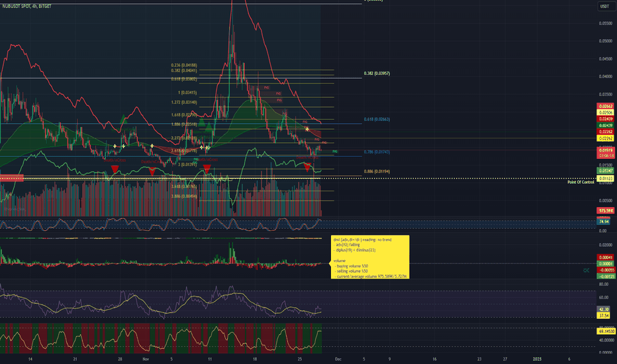Click the Nov label on the time axis
The width and height of the screenshot is (617, 364).
tap(146, 359)
